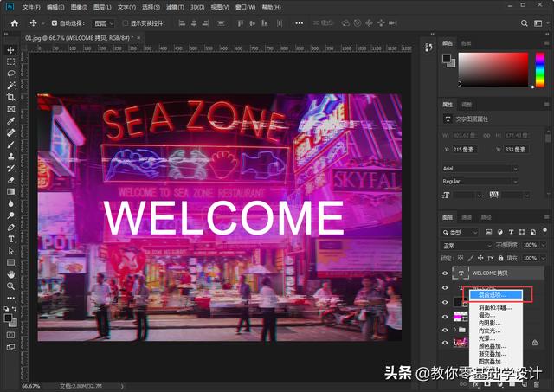Viewport: 554px width, 392px height.
Task: Hide the WELCOME 拷贝 layer
Action: [445, 273]
